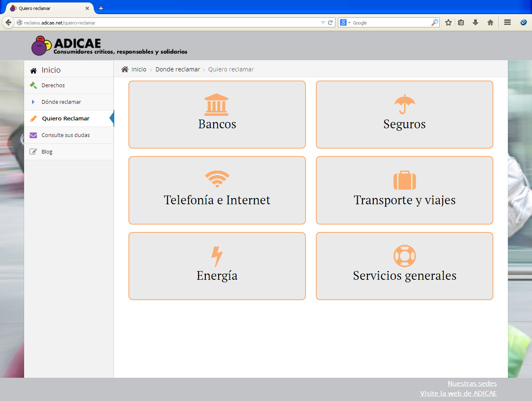Select the Quiero reclamar browser tab

pyautogui.click(x=50, y=8)
